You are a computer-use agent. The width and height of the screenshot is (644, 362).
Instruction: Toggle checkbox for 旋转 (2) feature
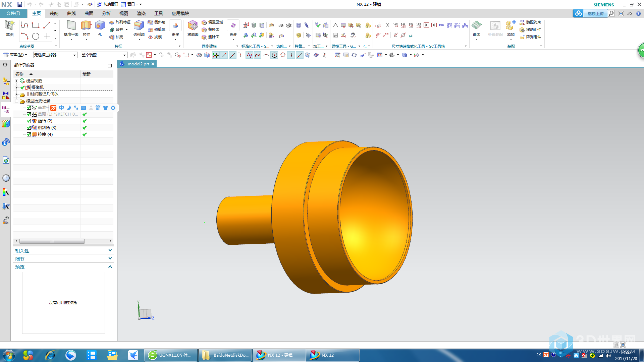(x=29, y=121)
